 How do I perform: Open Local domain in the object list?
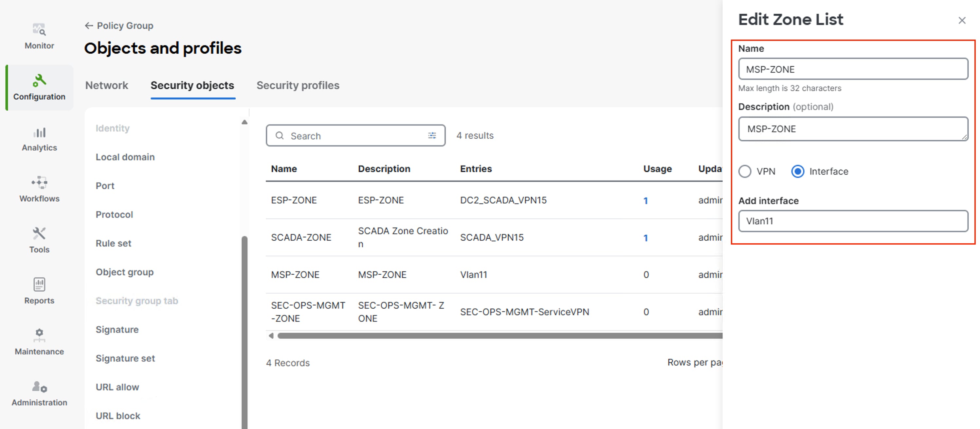pos(125,157)
